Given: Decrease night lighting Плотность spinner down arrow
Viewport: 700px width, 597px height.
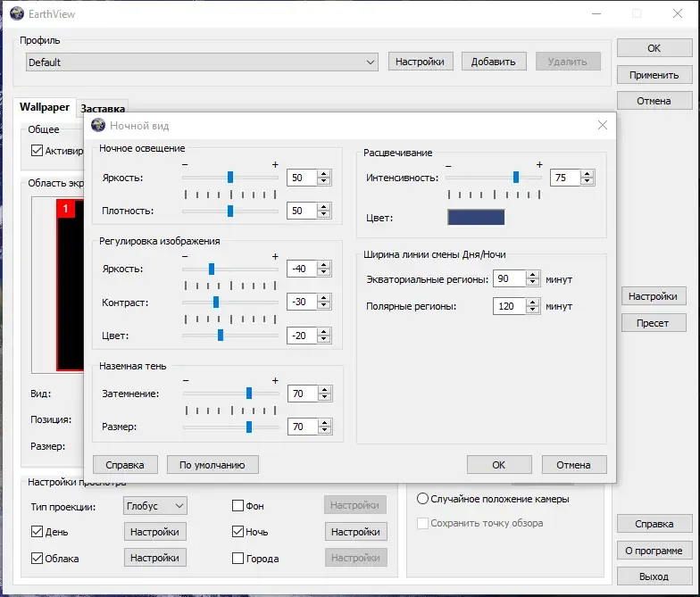Looking at the screenshot, I should click(x=323, y=214).
